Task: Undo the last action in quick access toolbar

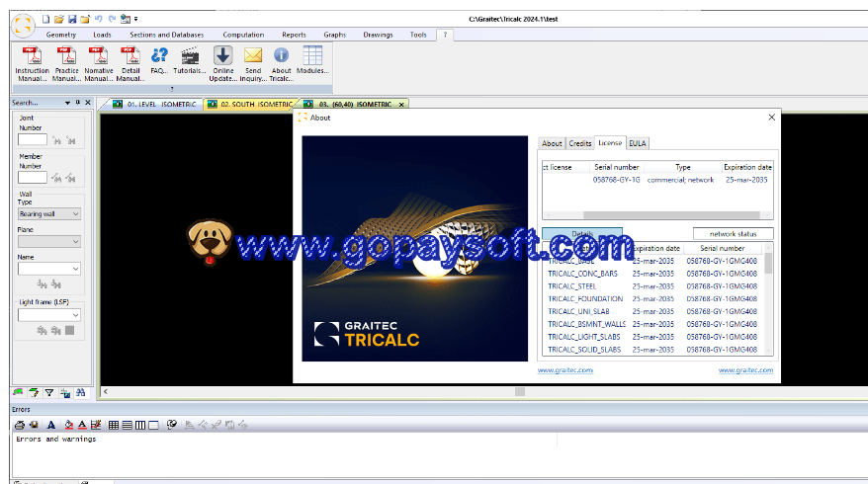Action: [99, 19]
